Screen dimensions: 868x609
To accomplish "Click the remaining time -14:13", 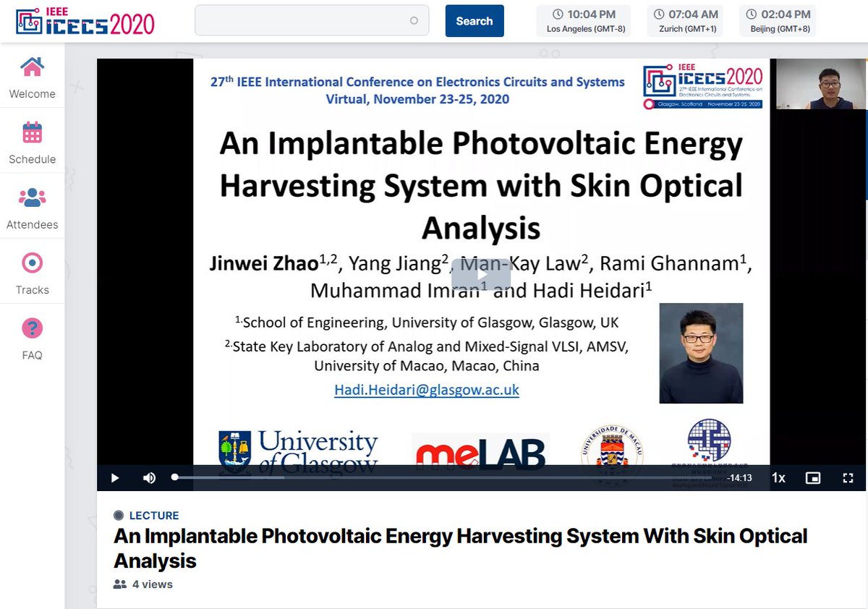I will coord(739,477).
